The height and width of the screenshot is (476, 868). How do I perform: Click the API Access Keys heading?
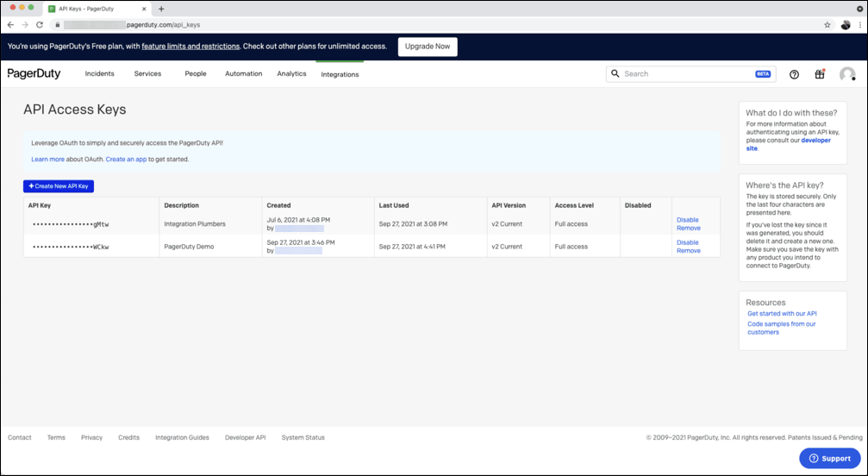[75, 110]
